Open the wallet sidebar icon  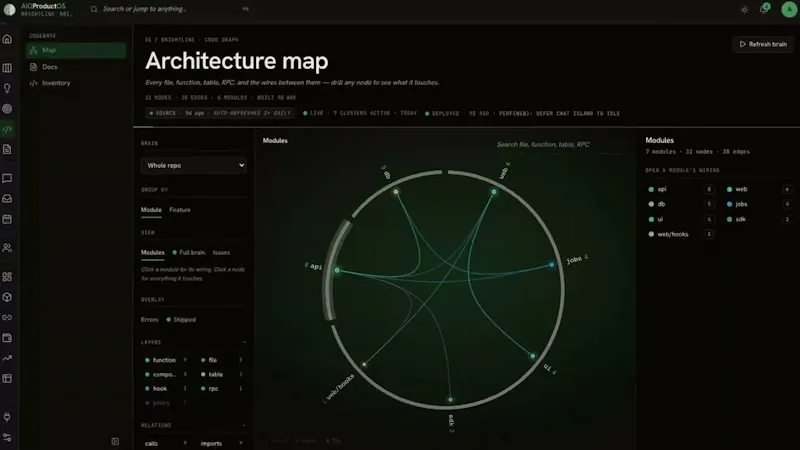coord(7,338)
